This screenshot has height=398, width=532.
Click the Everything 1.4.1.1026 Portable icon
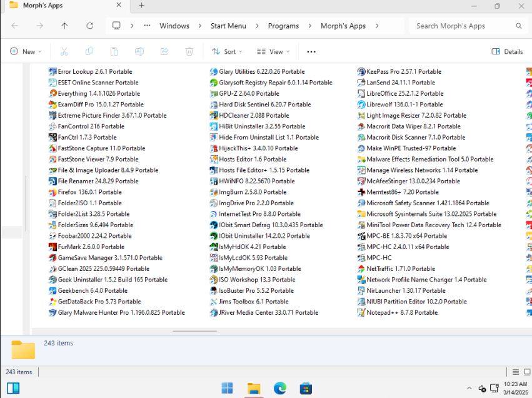(x=53, y=94)
